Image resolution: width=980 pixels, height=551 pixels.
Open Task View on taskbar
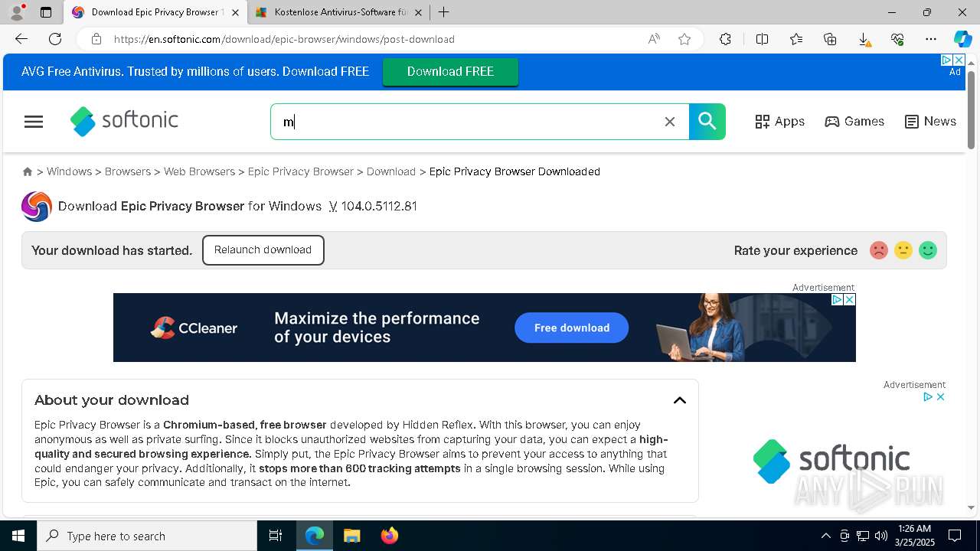[x=276, y=536]
